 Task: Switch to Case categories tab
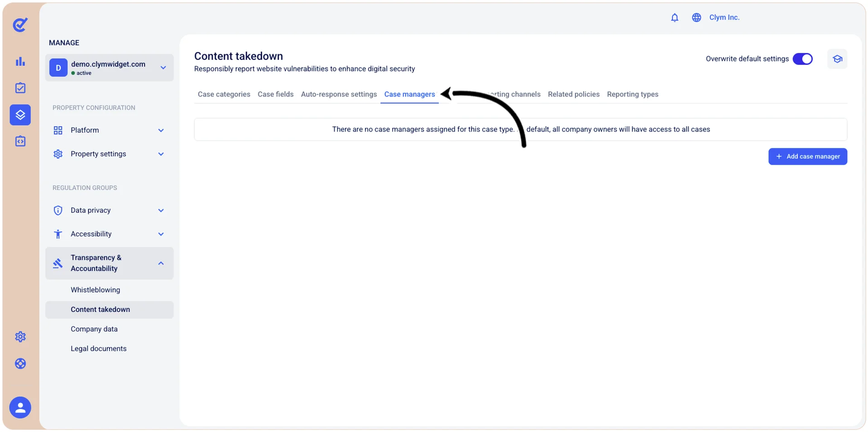pyautogui.click(x=224, y=94)
